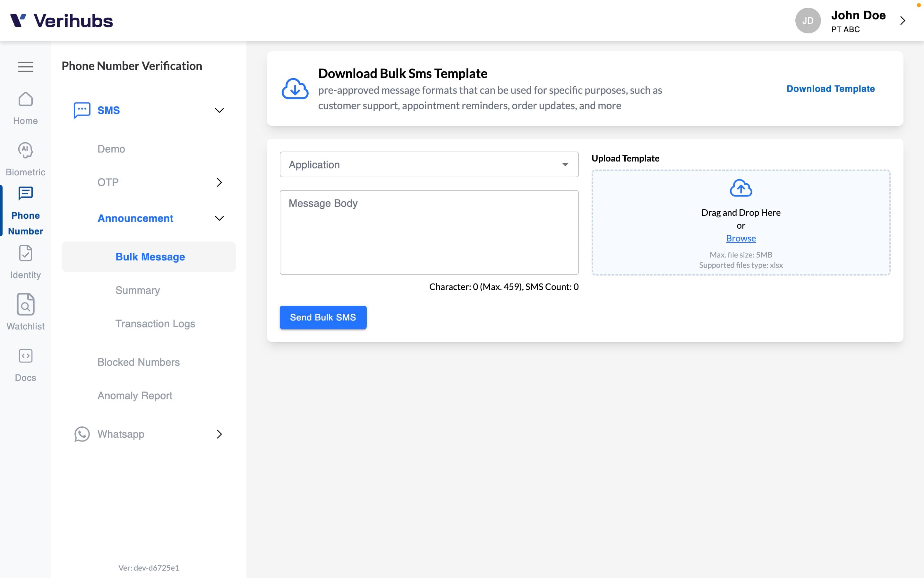The width and height of the screenshot is (924, 578).
Task: Click into the Message Body field
Action: click(429, 232)
